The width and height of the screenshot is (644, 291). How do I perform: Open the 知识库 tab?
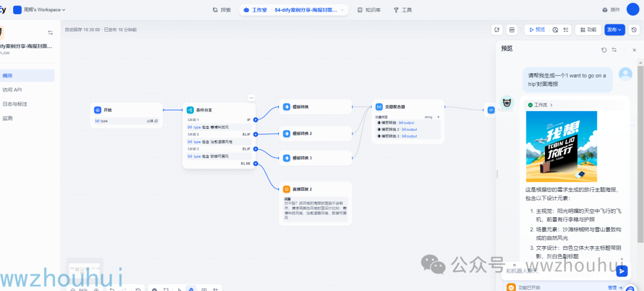(x=369, y=10)
